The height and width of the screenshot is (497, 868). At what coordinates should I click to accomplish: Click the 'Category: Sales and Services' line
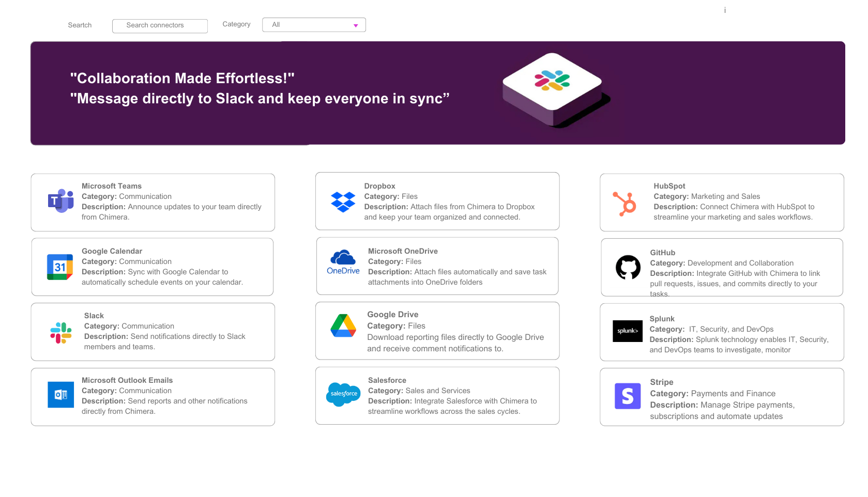[x=419, y=391]
